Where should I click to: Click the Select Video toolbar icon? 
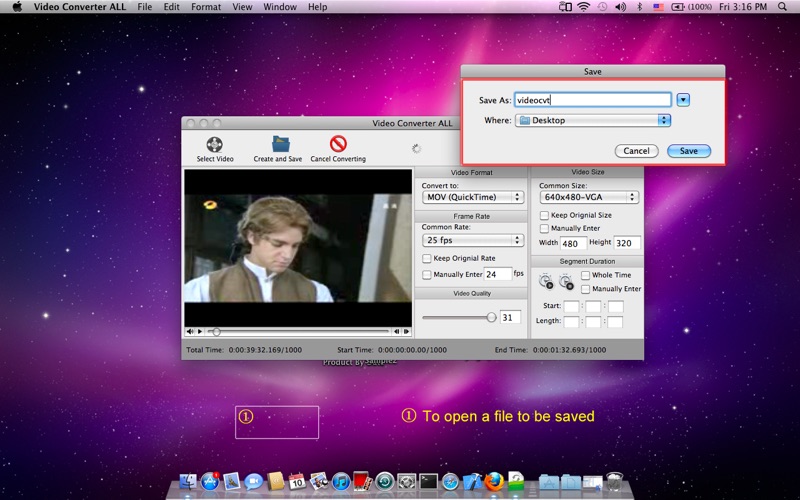214,144
